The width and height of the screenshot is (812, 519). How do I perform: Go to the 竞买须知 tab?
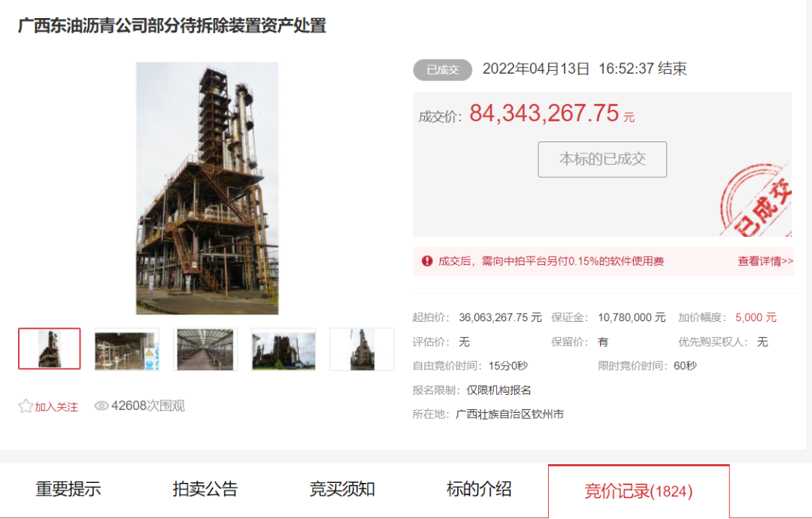pos(342,490)
